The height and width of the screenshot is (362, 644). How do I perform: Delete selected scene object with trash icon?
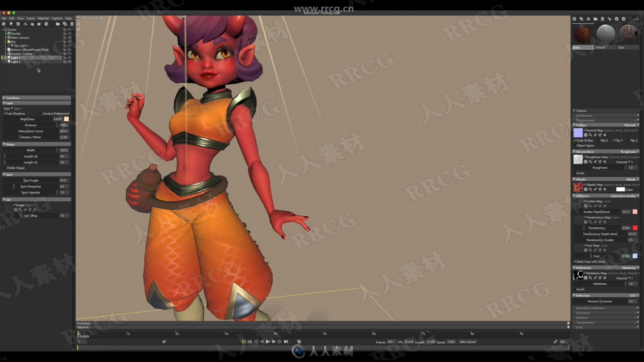tap(72, 24)
